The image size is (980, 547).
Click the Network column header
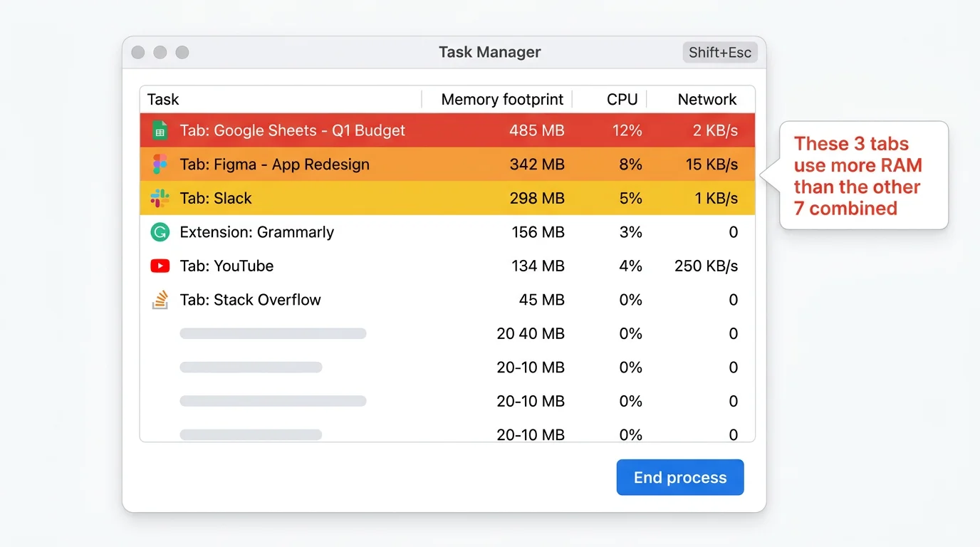pyautogui.click(x=707, y=99)
